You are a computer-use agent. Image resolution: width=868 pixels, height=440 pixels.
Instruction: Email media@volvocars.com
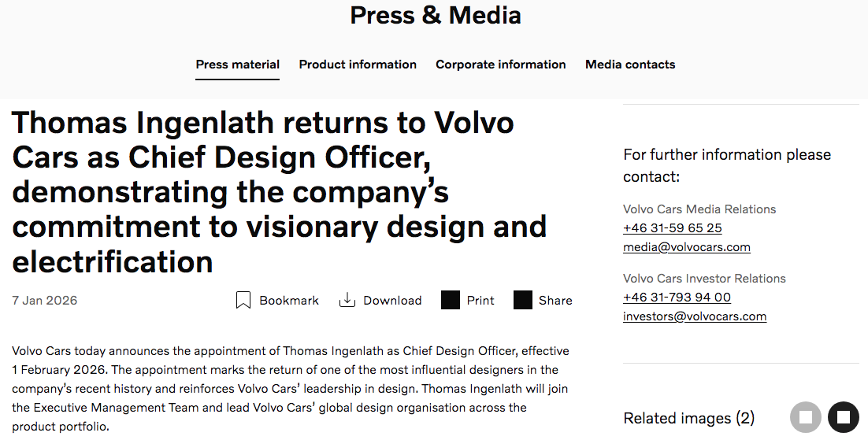coord(686,247)
